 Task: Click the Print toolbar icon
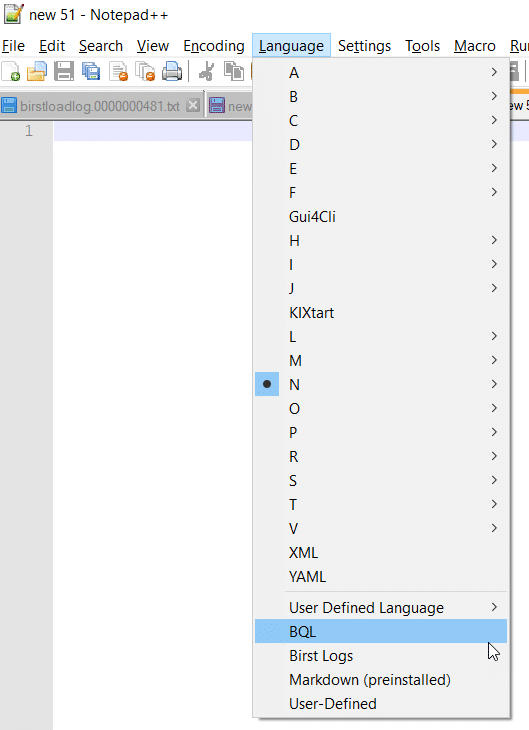tap(172, 72)
